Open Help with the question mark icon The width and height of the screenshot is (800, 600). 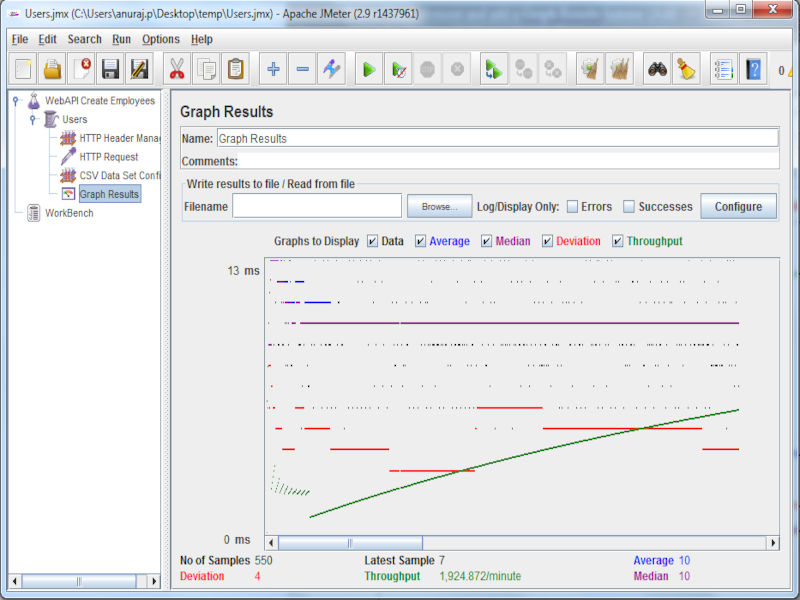pos(753,68)
